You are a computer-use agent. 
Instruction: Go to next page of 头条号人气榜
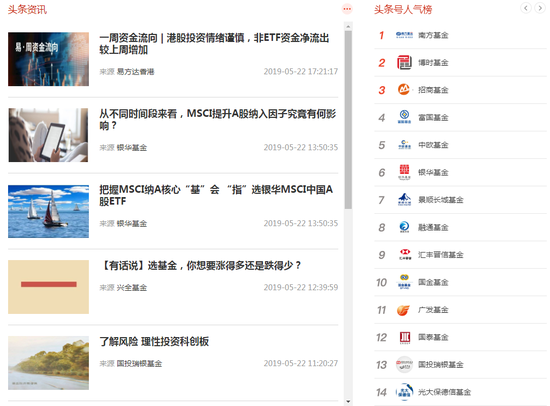coord(539,8)
